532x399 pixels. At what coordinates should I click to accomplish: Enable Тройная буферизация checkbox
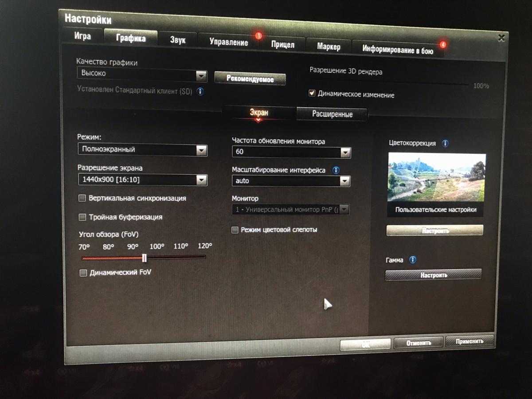(82, 217)
